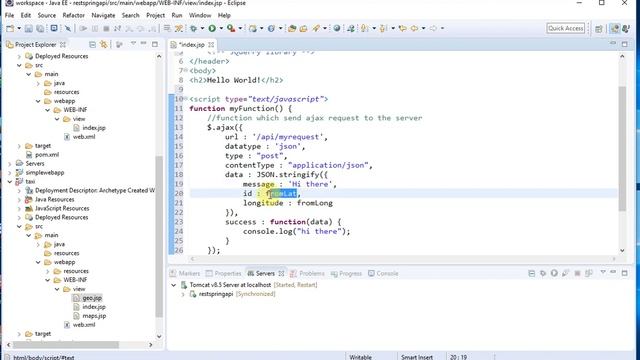Close the index.jsp editor tab
Viewport: 640px width, 360px height.
tap(211, 44)
